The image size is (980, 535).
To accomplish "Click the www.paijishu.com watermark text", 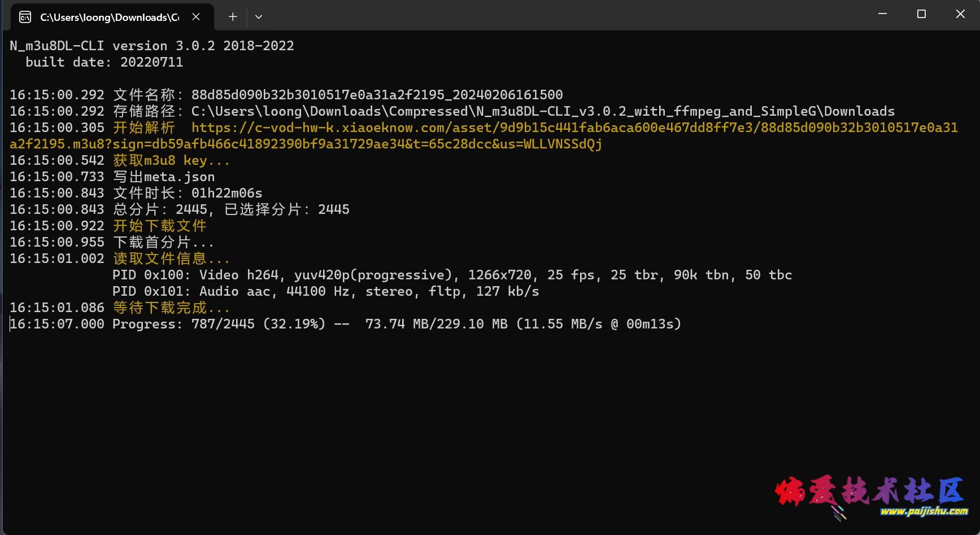I will (x=924, y=511).
